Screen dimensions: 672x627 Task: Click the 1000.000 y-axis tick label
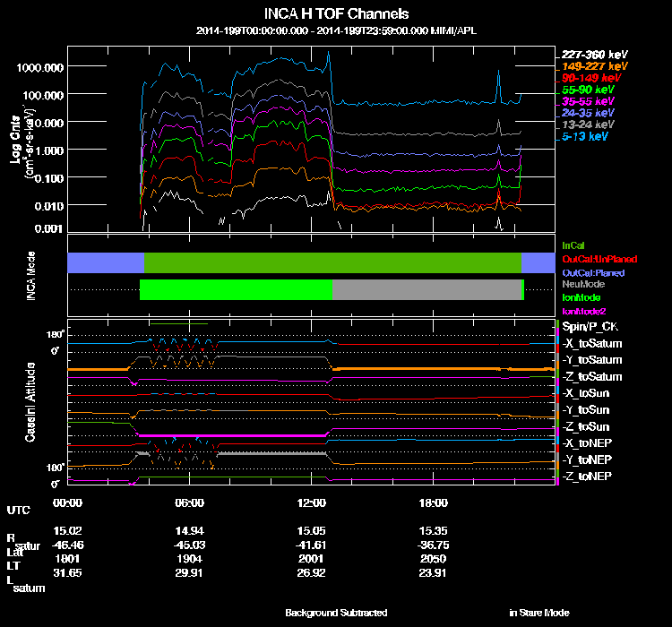tap(39, 68)
